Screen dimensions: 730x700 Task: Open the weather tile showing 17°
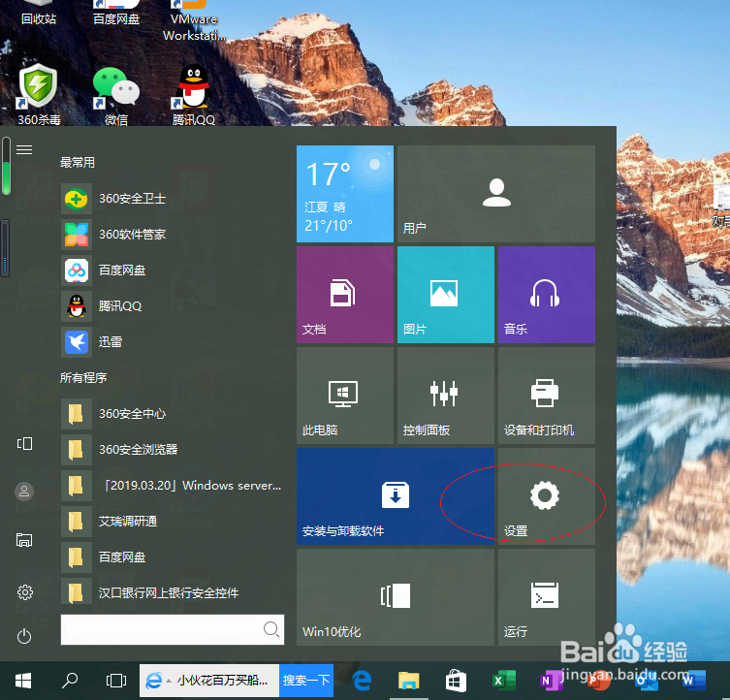tap(345, 194)
